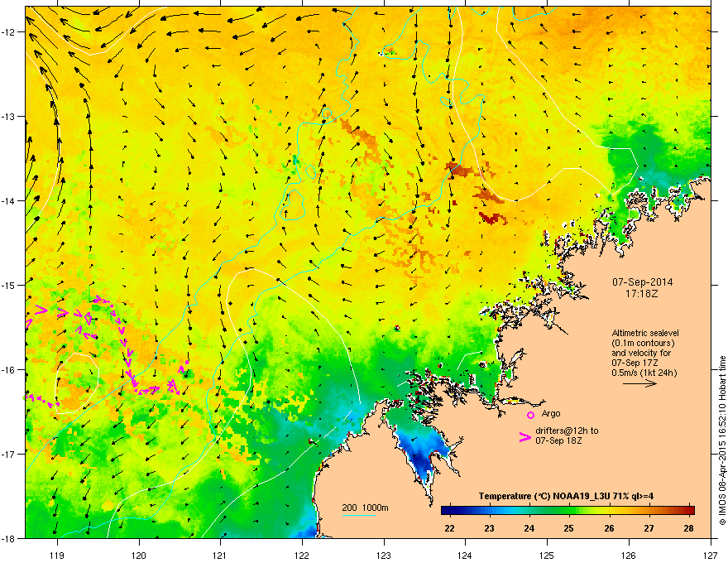Click the velocity scale reference arrow

pos(639,383)
